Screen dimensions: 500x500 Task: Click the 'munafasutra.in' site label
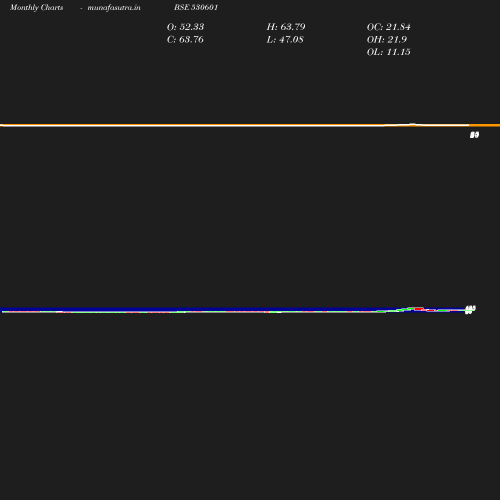(x=114, y=8)
